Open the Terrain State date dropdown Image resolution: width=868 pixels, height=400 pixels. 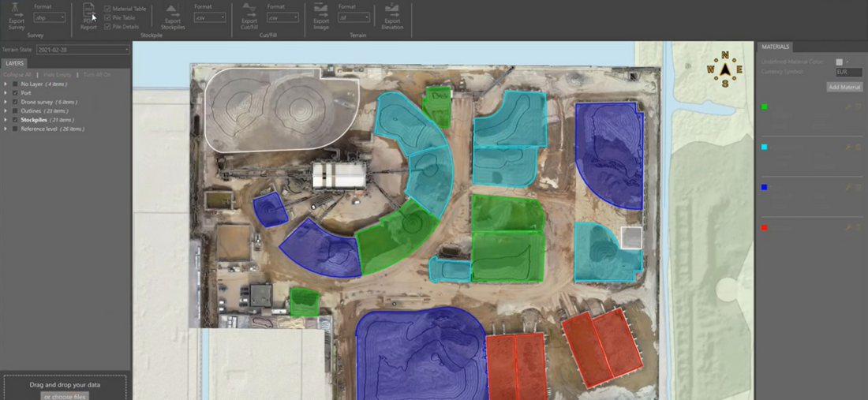(83, 50)
